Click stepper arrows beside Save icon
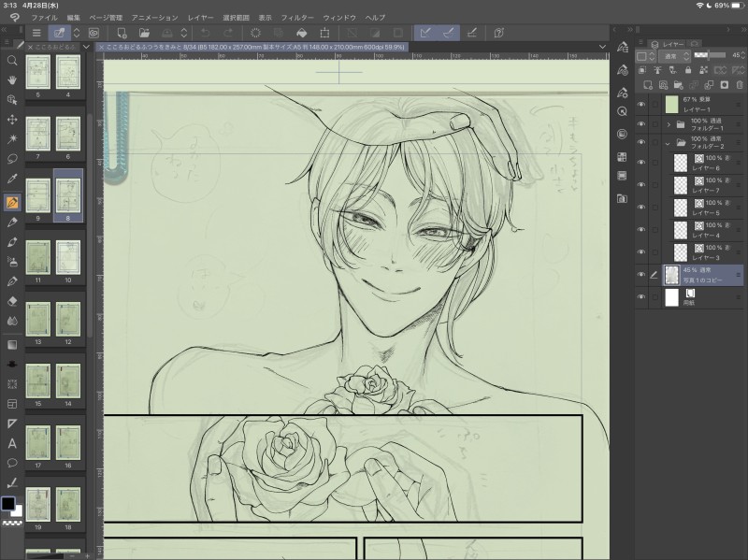 coord(184,33)
